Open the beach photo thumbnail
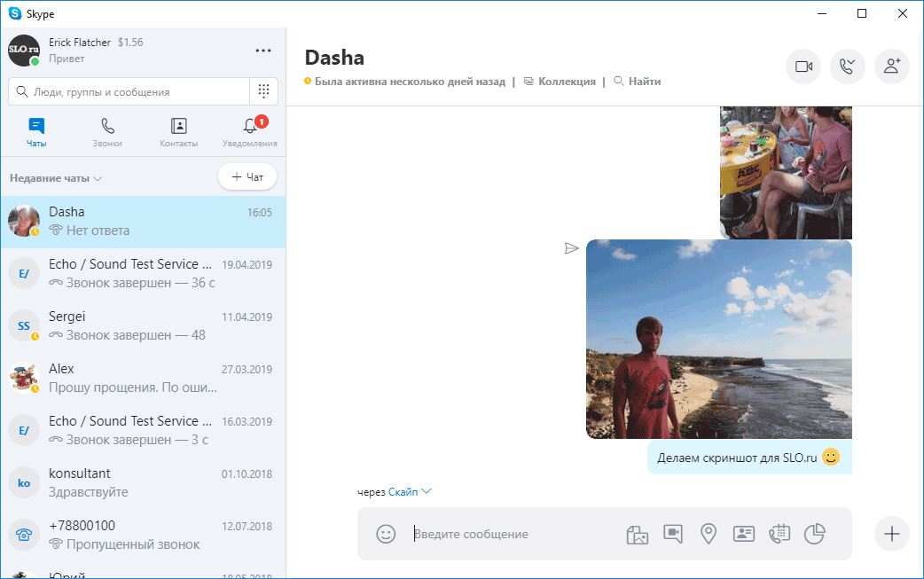This screenshot has height=579, width=924. pos(719,340)
